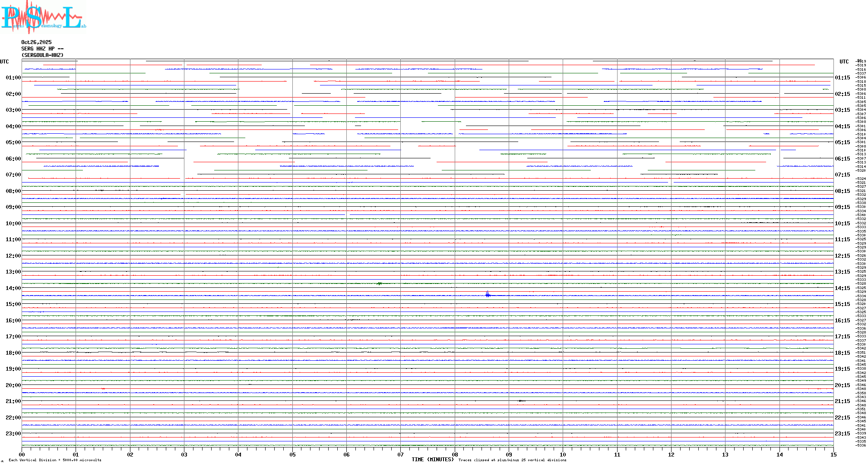Click the left UTC axis label
Image resolution: width=868 pixels, height=466 pixels.
4,62
